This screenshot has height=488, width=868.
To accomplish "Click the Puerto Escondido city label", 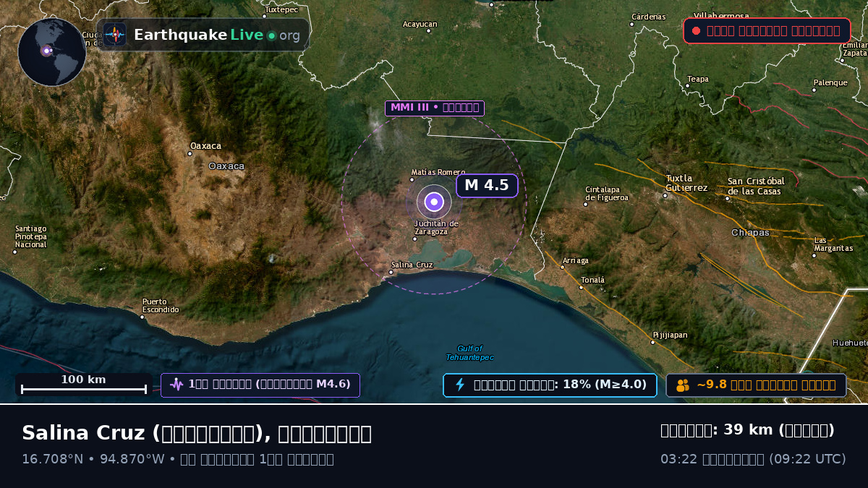I will point(161,305).
